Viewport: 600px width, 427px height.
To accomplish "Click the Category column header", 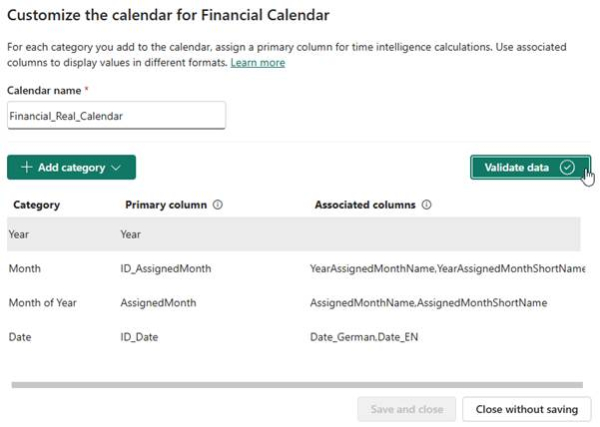I will pyautogui.click(x=36, y=205).
